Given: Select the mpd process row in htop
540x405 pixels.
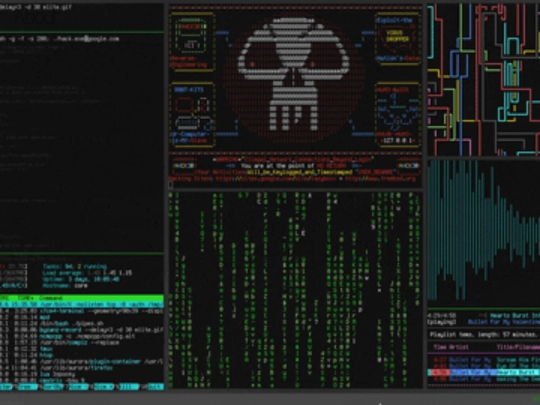Looking at the screenshot, I should 82,317.
